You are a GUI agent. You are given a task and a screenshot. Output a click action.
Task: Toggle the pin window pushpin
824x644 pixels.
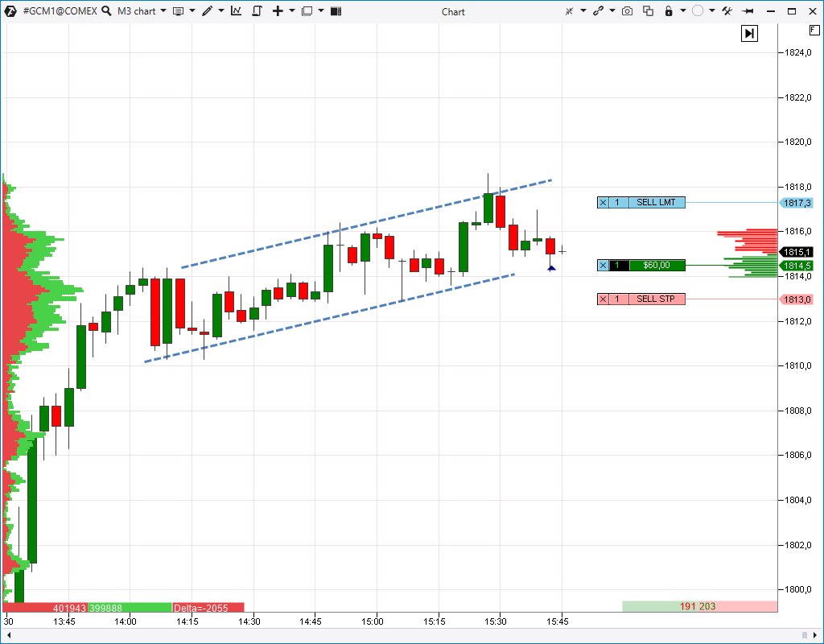749,11
